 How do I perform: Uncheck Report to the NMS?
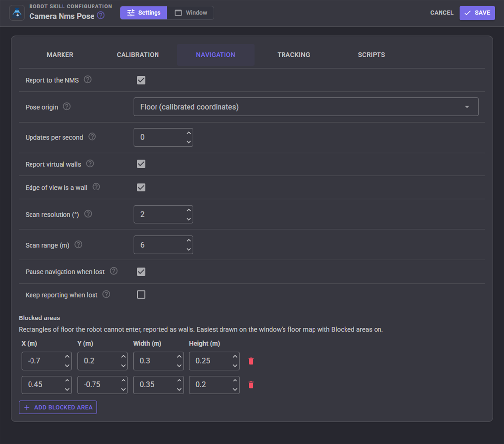click(x=141, y=80)
